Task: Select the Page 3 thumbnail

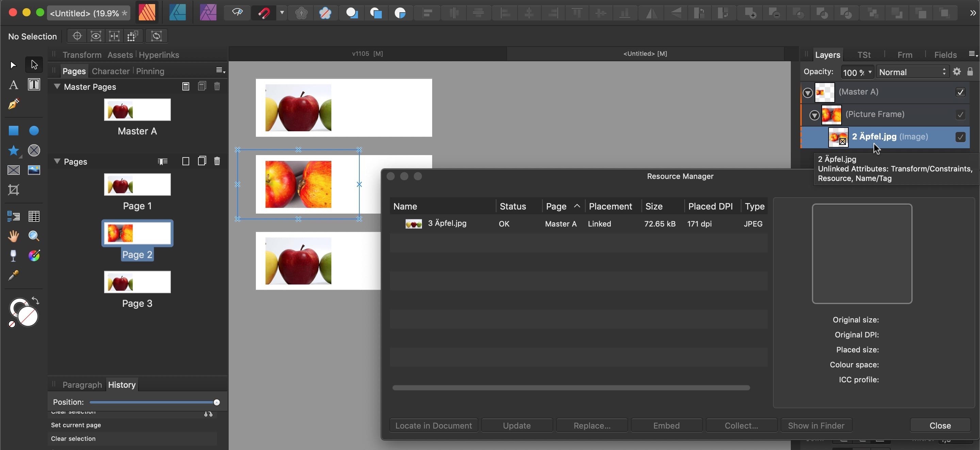Action: (x=137, y=282)
